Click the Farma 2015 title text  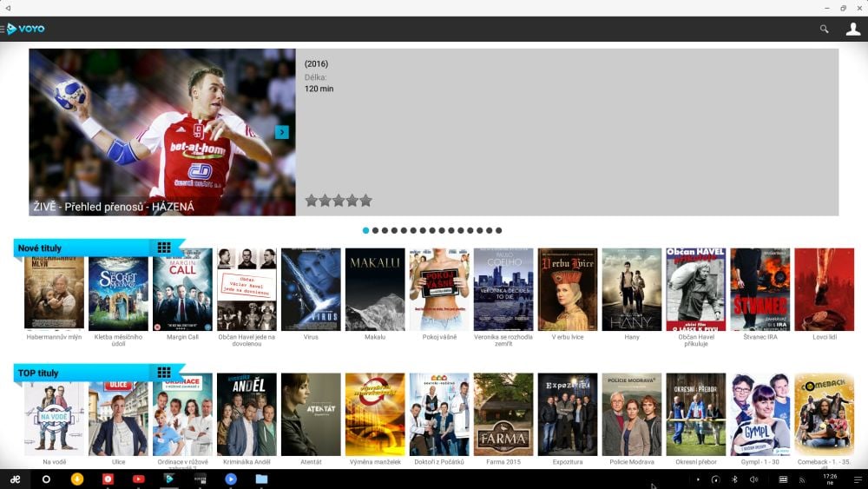pos(503,462)
